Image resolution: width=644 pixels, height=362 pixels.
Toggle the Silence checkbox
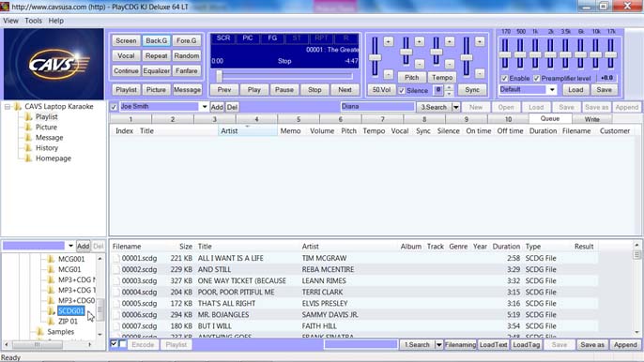point(402,91)
